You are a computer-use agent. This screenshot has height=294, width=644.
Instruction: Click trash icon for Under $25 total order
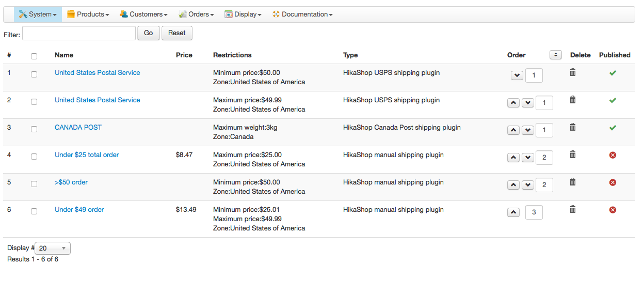click(572, 154)
